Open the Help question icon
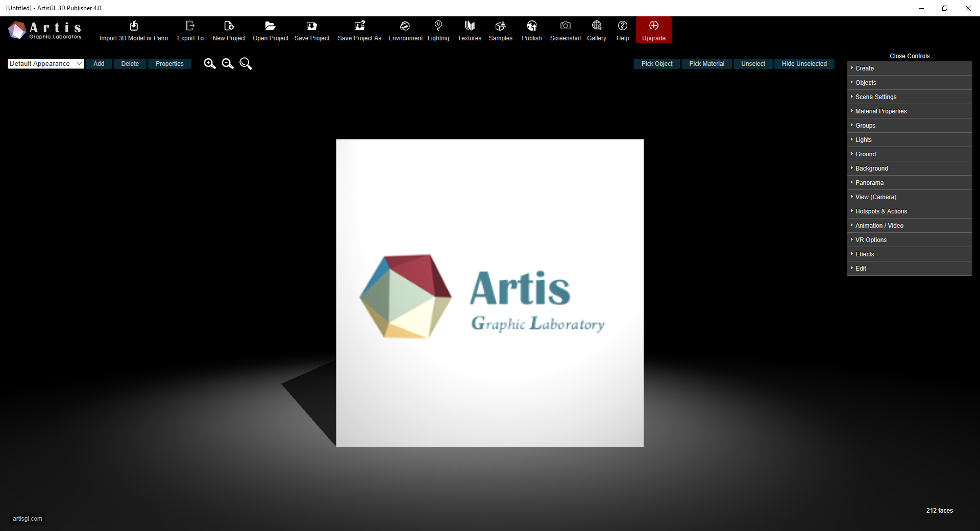 [623, 26]
